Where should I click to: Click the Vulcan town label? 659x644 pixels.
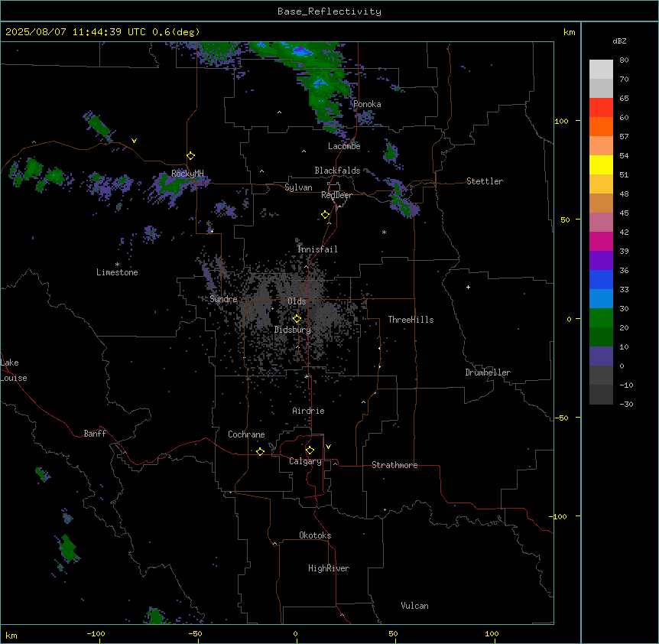point(415,606)
